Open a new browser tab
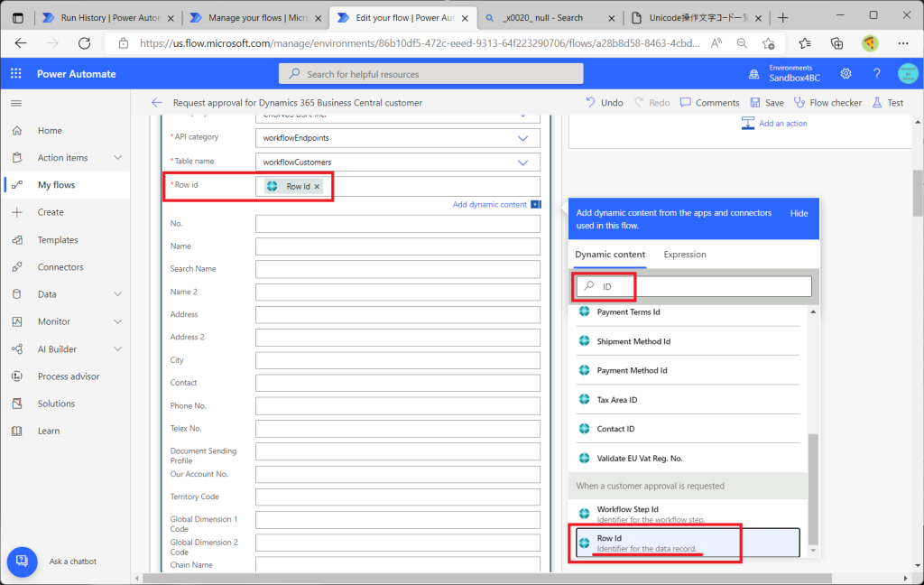Image resolution: width=924 pixels, height=585 pixels. click(782, 18)
